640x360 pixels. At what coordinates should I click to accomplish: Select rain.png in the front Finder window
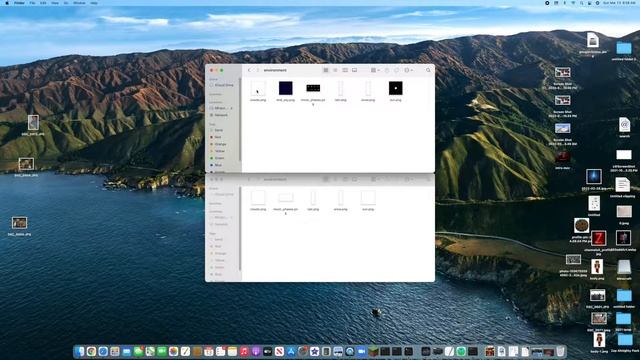point(340,91)
